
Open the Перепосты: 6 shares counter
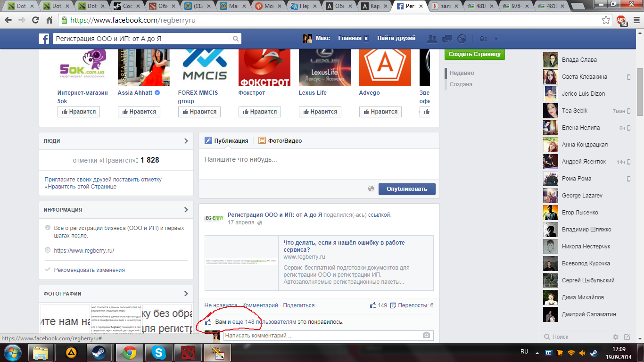click(x=412, y=305)
